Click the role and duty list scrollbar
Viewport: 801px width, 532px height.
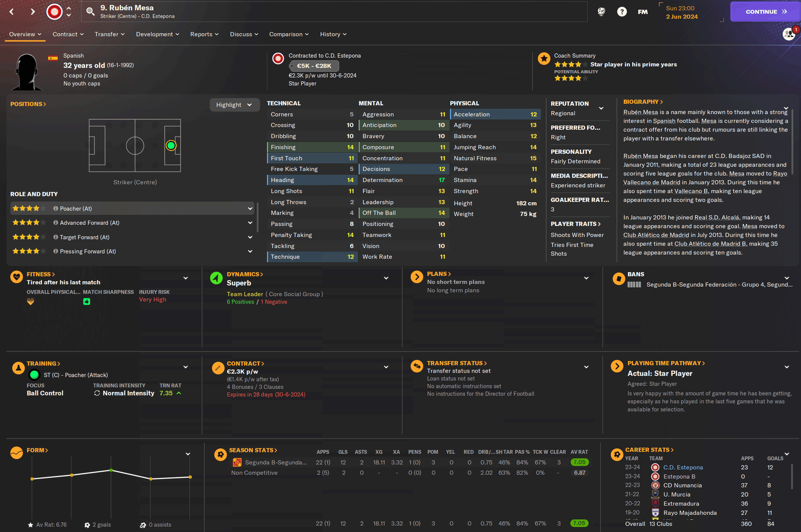(257, 217)
